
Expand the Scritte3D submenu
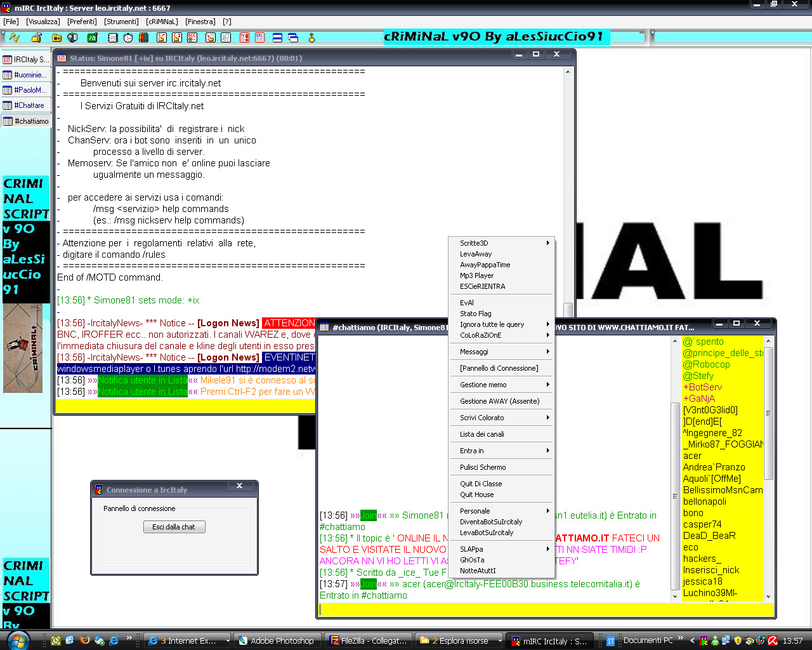pyautogui.click(x=501, y=243)
